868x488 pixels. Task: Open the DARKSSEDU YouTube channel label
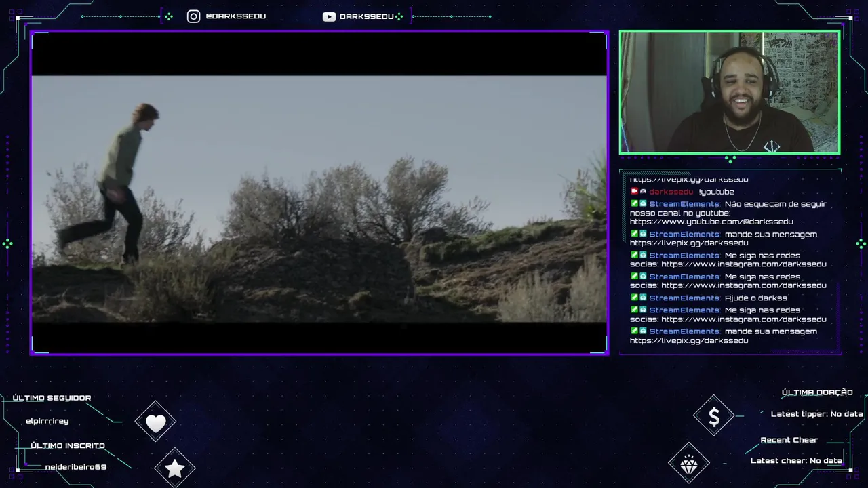pyautogui.click(x=366, y=16)
